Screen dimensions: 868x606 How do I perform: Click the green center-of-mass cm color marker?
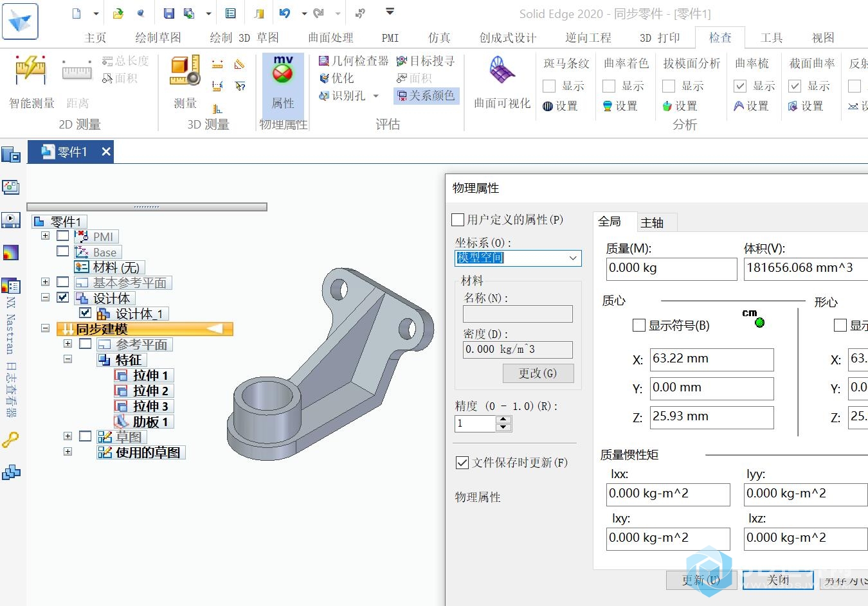tap(759, 323)
